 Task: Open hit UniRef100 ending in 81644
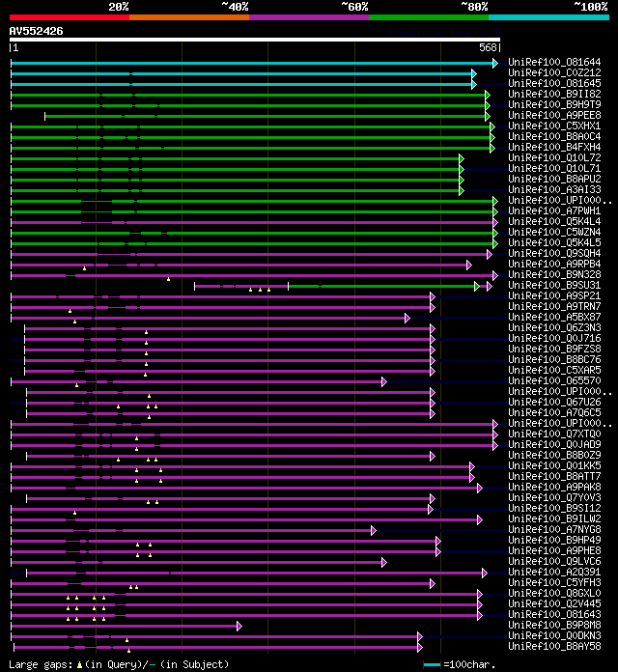[x=554, y=62]
